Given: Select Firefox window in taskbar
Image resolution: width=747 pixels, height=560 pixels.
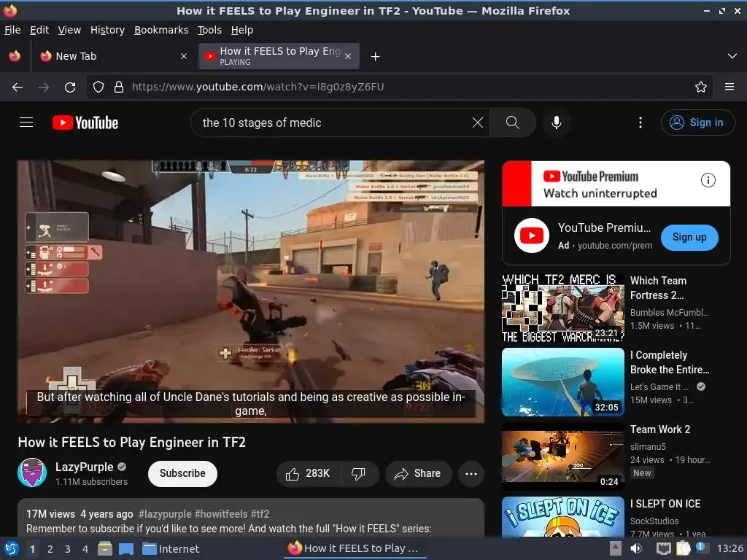Looking at the screenshot, I should (354, 548).
